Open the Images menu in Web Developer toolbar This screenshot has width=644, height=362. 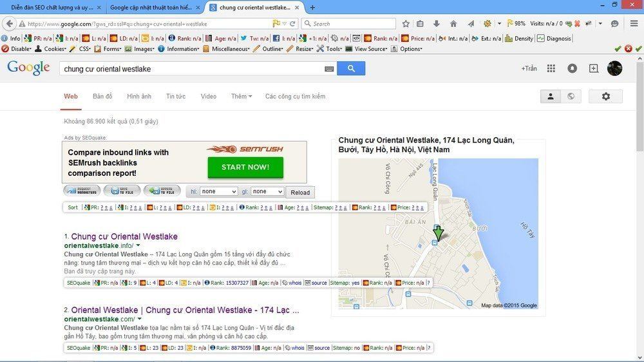(x=140, y=48)
